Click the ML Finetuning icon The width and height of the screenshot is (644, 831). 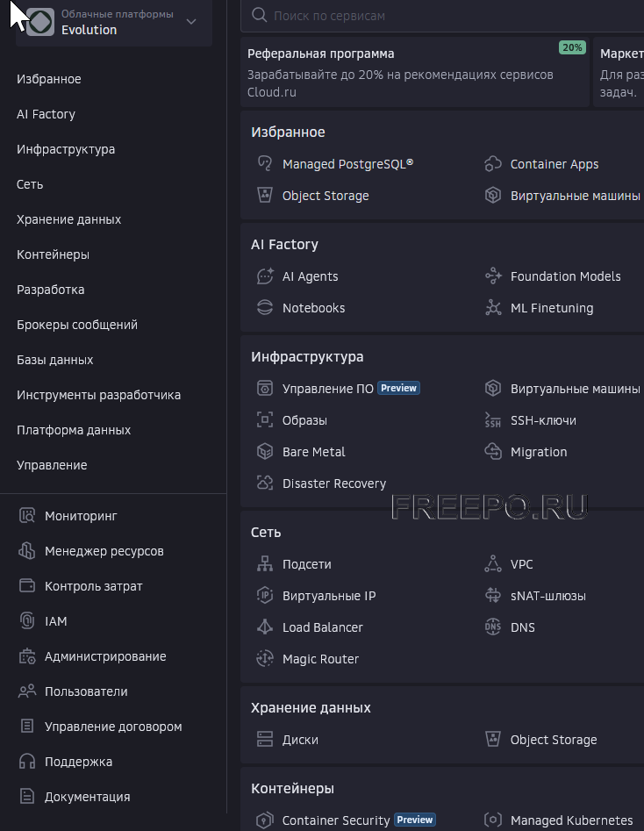click(x=493, y=307)
